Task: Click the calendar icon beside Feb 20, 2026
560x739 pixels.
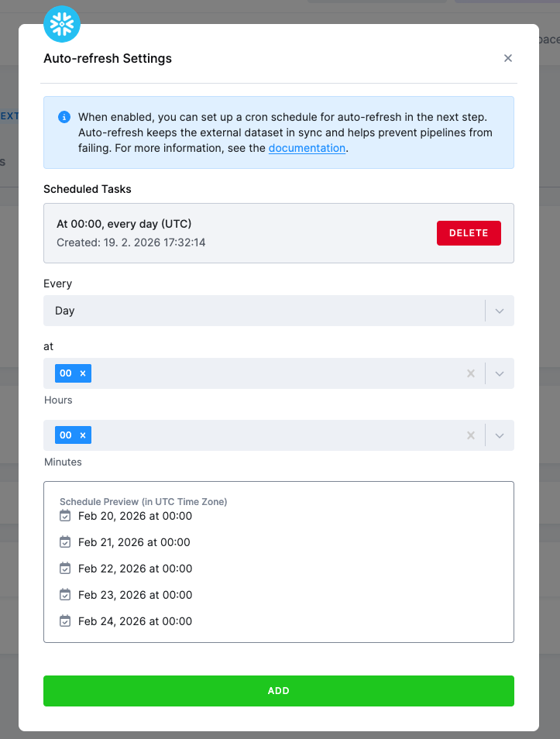Action: 65,516
